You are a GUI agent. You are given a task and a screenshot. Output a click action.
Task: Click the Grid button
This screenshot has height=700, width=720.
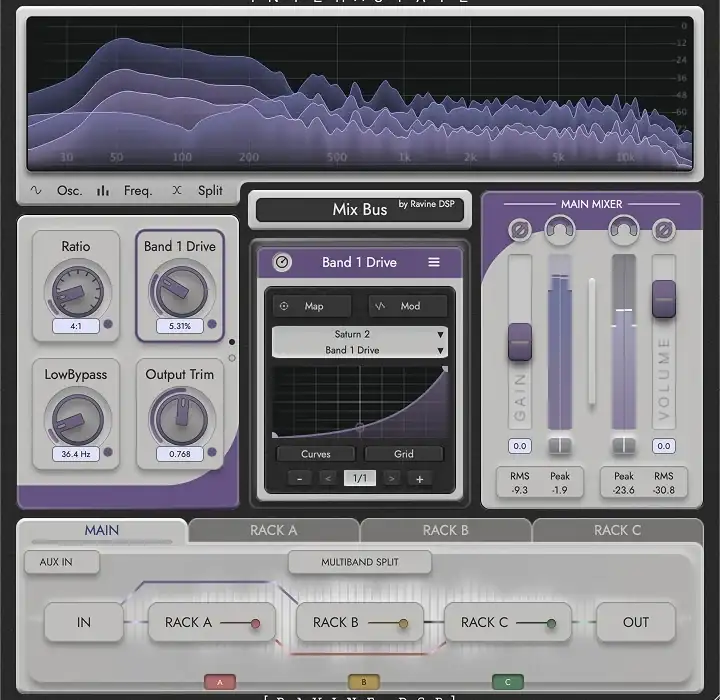[x=404, y=454]
